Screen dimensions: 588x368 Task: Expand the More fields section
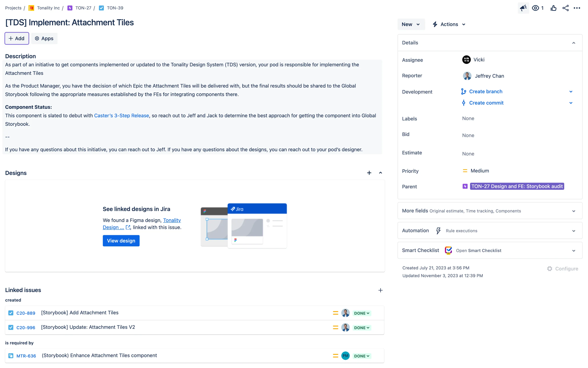[573, 211]
